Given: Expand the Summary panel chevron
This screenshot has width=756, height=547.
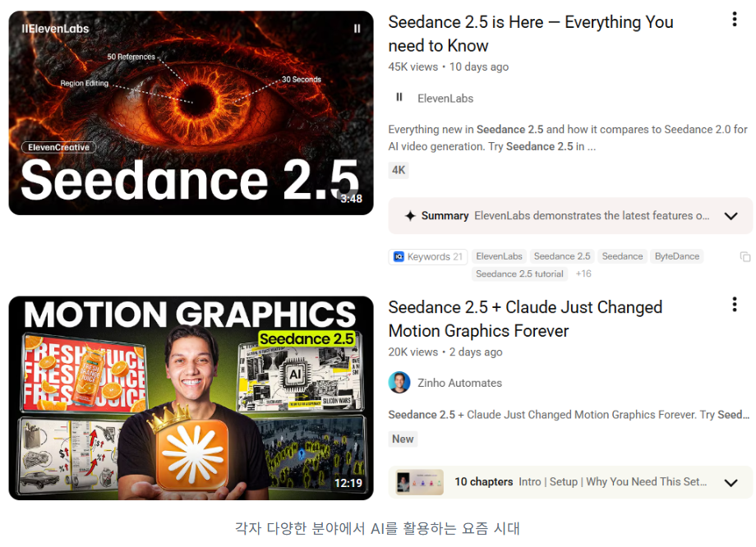Looking at the screenshot, I should pyautogui.click(x=731, y=216).
